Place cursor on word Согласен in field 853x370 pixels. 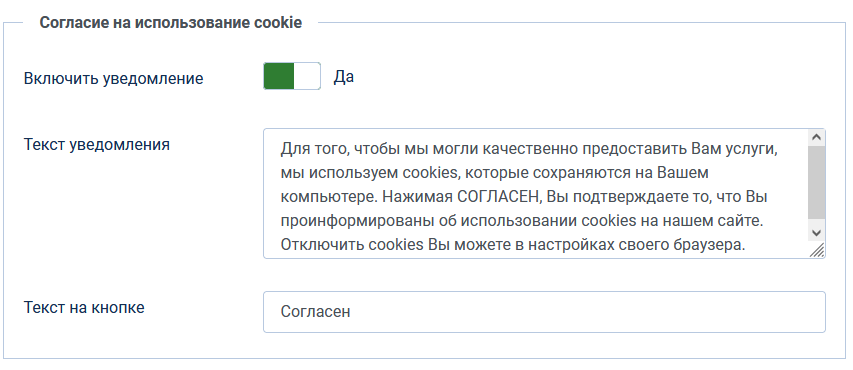(316, 312)
